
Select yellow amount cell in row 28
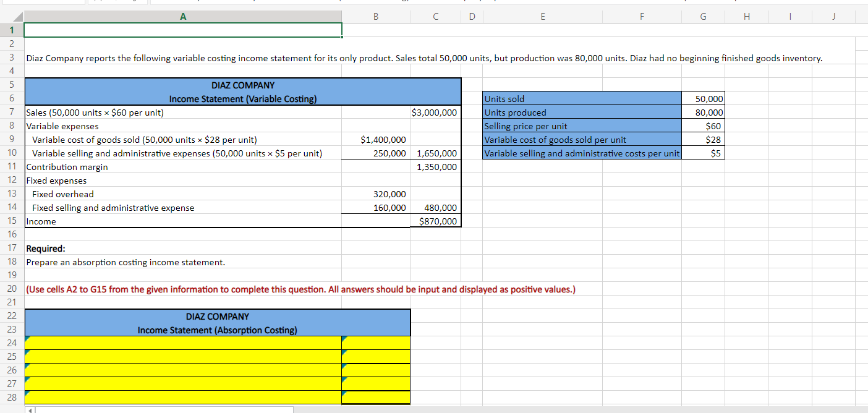[376, 397]
